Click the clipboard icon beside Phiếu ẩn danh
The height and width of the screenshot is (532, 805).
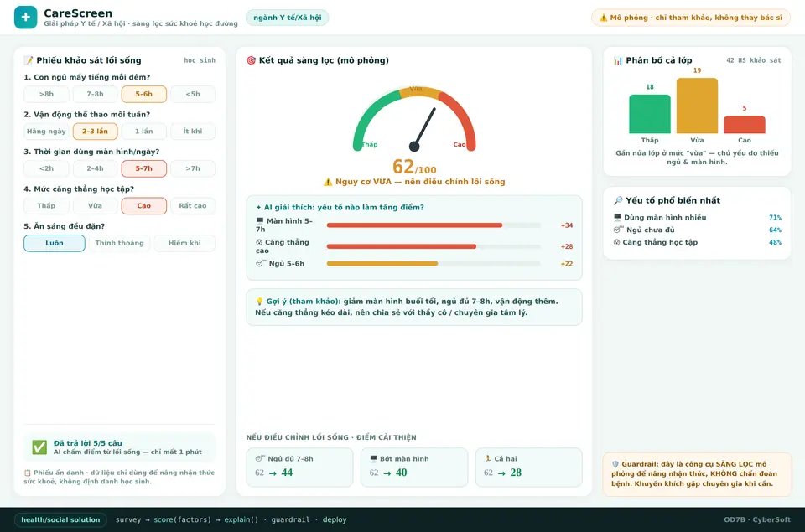tap(27, 473)
